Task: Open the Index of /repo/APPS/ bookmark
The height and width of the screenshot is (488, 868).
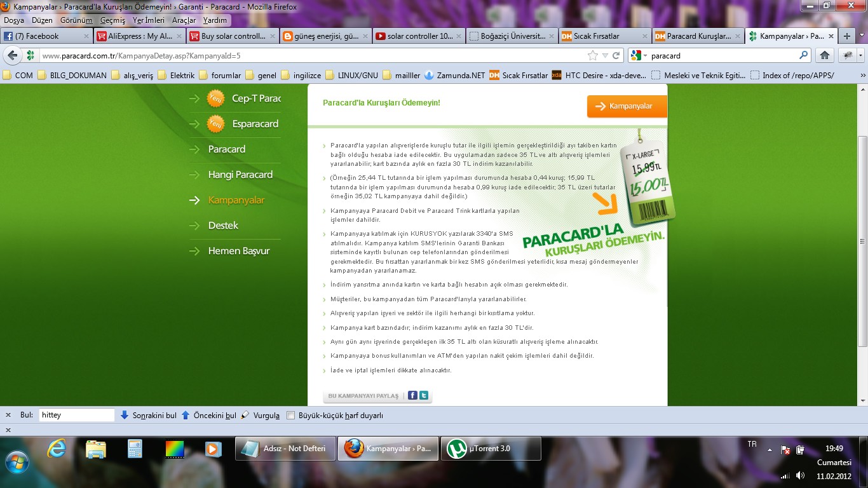Action: [792, 75]
